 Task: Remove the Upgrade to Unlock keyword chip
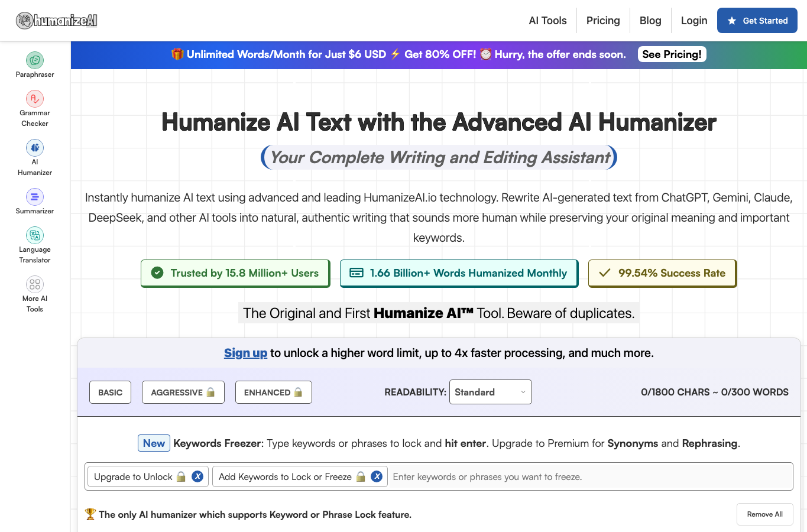(x=198, y=476)
